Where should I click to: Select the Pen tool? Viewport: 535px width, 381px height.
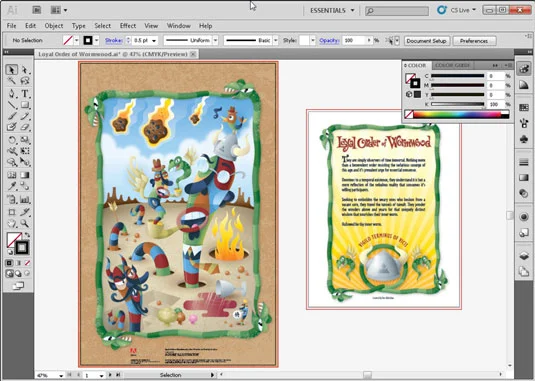12,93
